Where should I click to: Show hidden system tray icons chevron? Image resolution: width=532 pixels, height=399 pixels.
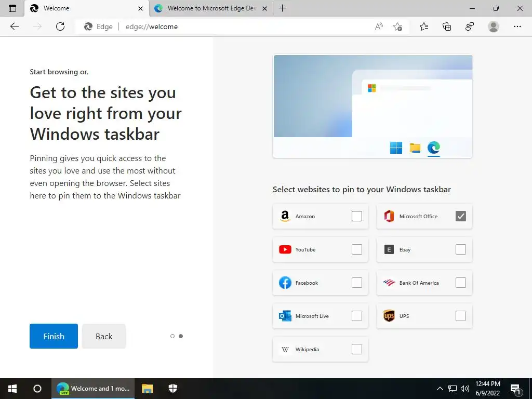(440, 389)
